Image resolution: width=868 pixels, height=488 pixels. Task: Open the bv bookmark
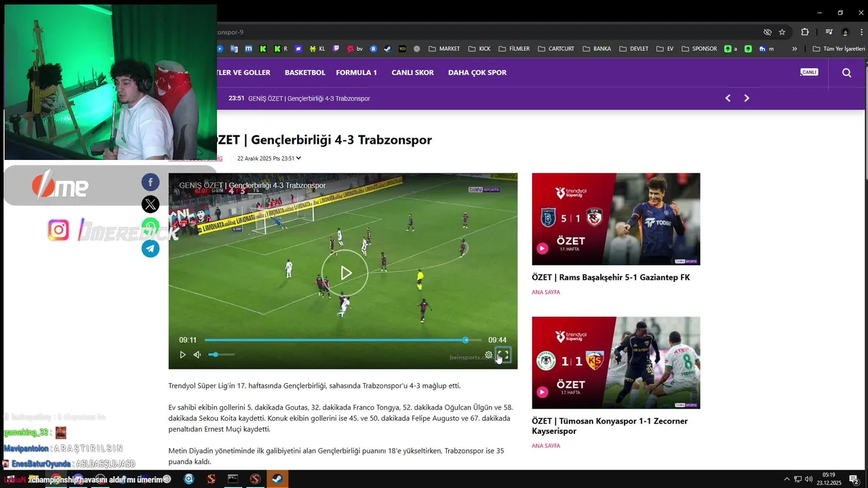[355, 49]
